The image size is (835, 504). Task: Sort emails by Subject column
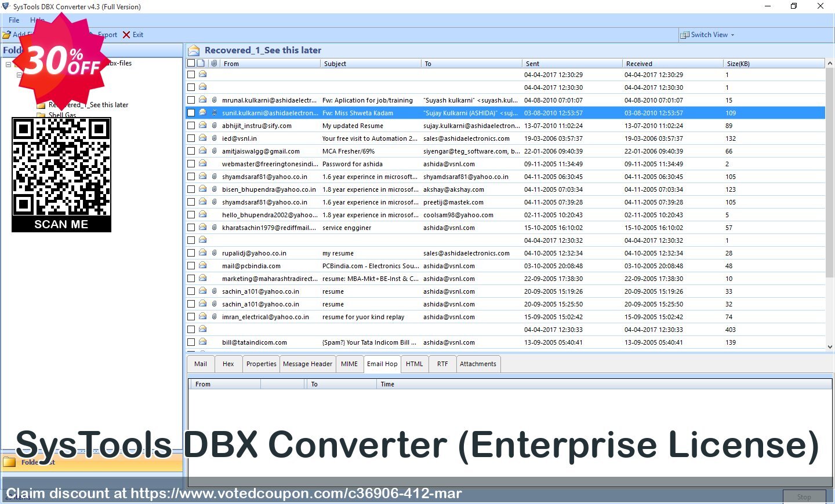tap(371, 64)
